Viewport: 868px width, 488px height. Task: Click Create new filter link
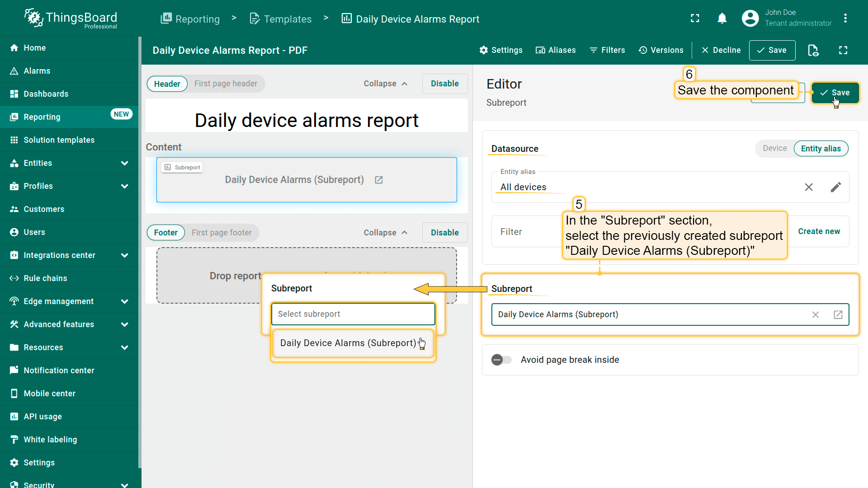pyautogui.click(x=819, y=231)
